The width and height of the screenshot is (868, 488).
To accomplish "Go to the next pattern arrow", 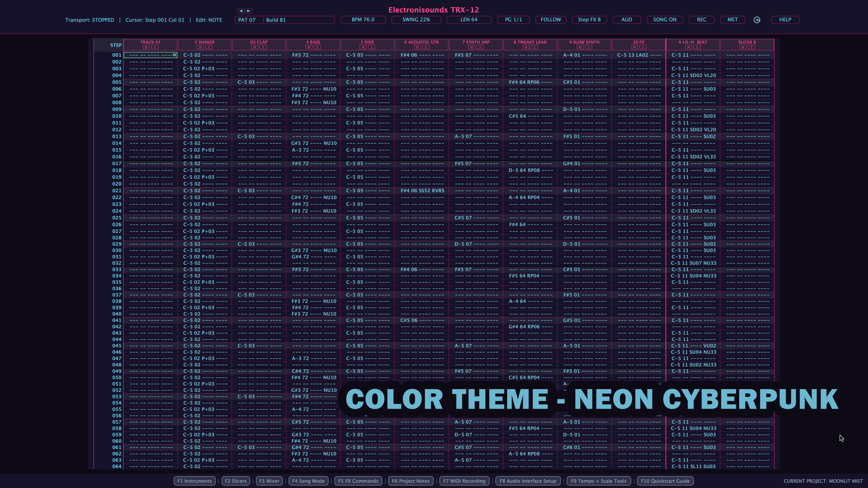I will click(249, 11).
